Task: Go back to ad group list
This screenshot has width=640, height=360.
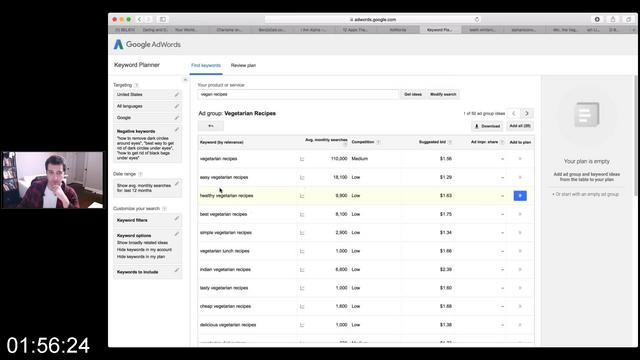Action: pyautogui.click(x=211, y=126)
